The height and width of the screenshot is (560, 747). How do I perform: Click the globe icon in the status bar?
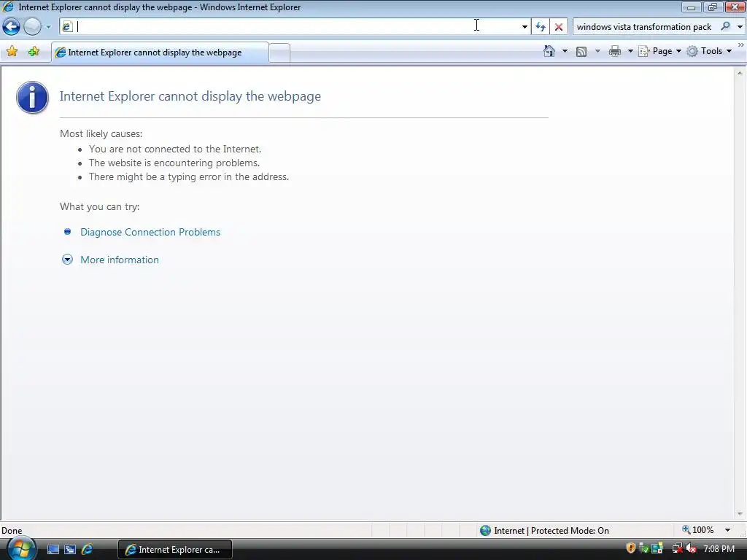(485, 531)
